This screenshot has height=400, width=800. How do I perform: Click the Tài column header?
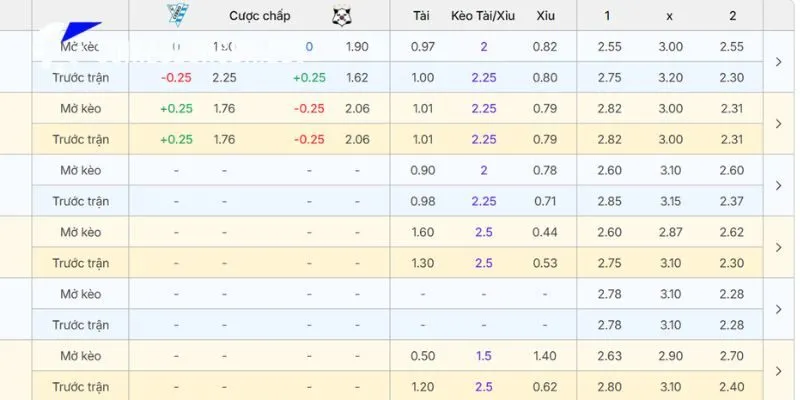pyautogui.click(x=422, y=16)
